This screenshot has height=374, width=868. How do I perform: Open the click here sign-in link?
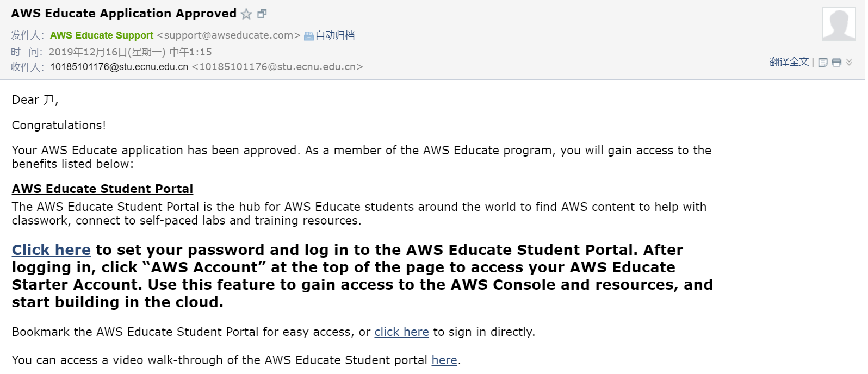pyautogui.click(x=401, y=332)
